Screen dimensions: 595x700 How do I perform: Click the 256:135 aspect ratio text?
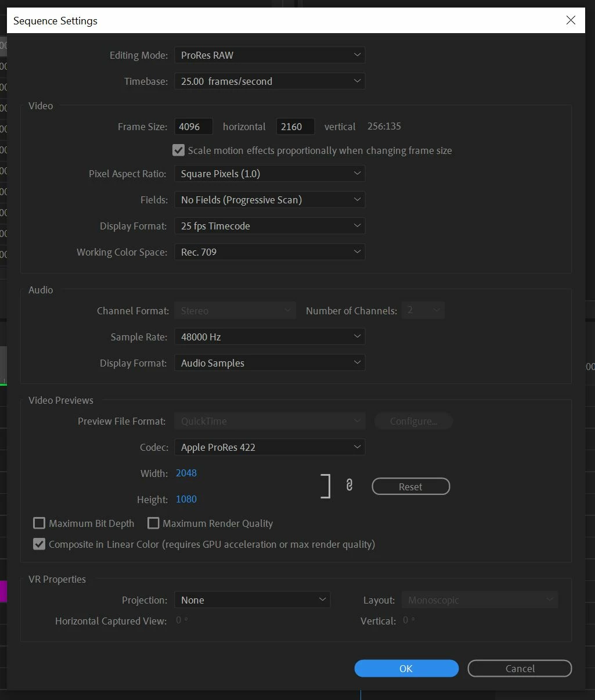[384, 126]
